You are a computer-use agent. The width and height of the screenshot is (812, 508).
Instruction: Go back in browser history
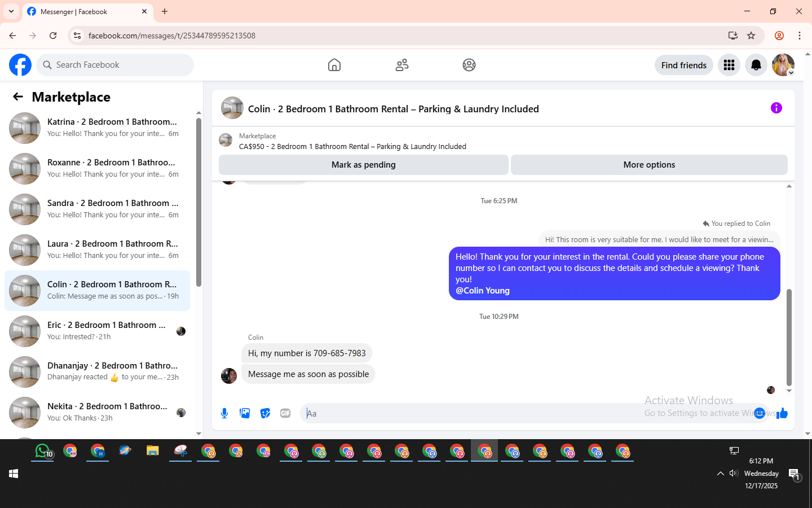coord(12,36)
